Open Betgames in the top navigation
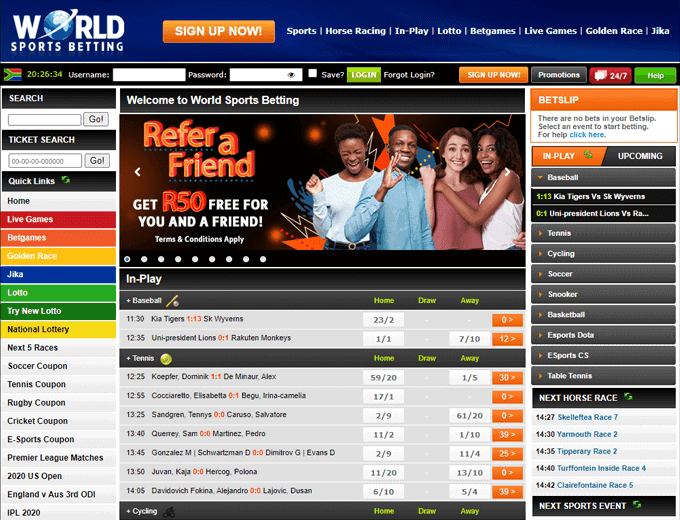Image resolution: width=680 pixels, height=520 pixels. tap(493, 31)
